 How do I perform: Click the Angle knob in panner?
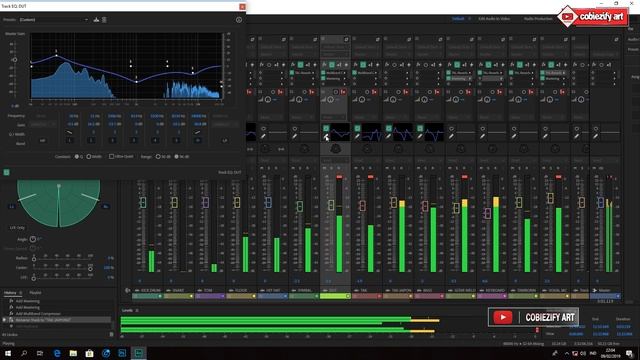coord(33,239)
